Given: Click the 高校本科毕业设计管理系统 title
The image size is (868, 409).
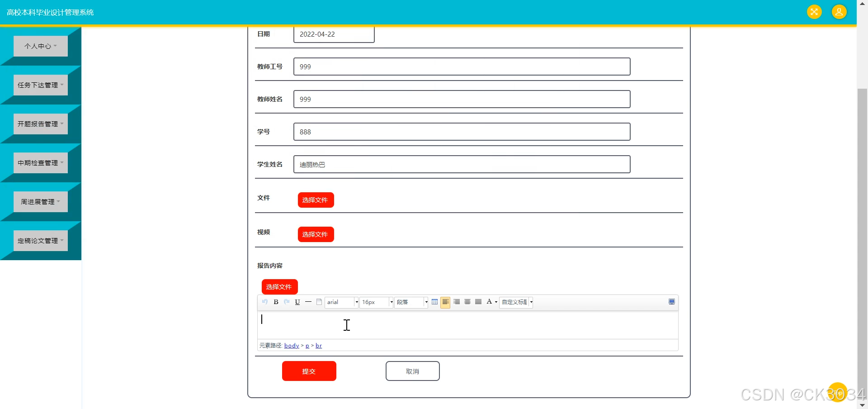Looking at the screenshot, I should pos(50,12).
